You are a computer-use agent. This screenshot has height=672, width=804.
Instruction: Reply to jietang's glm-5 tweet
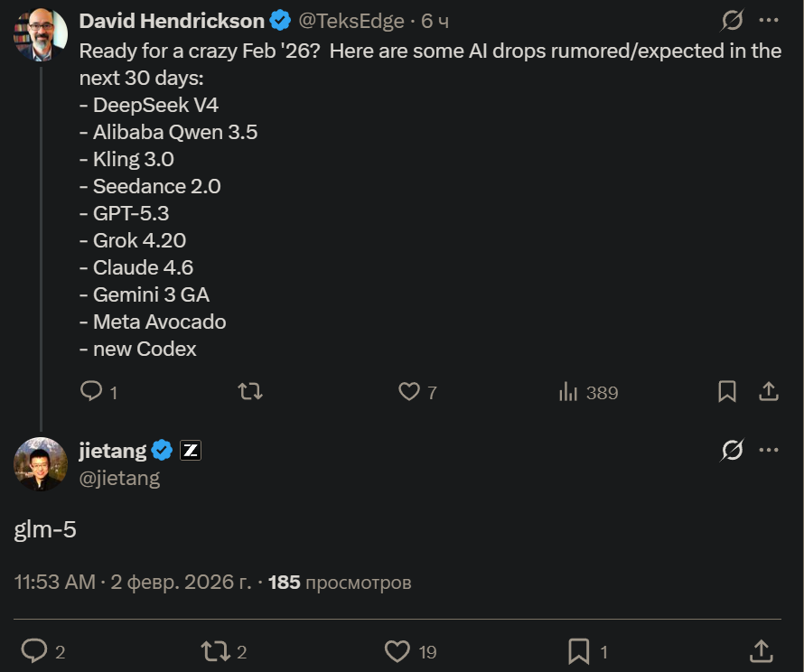click(34, 650)
